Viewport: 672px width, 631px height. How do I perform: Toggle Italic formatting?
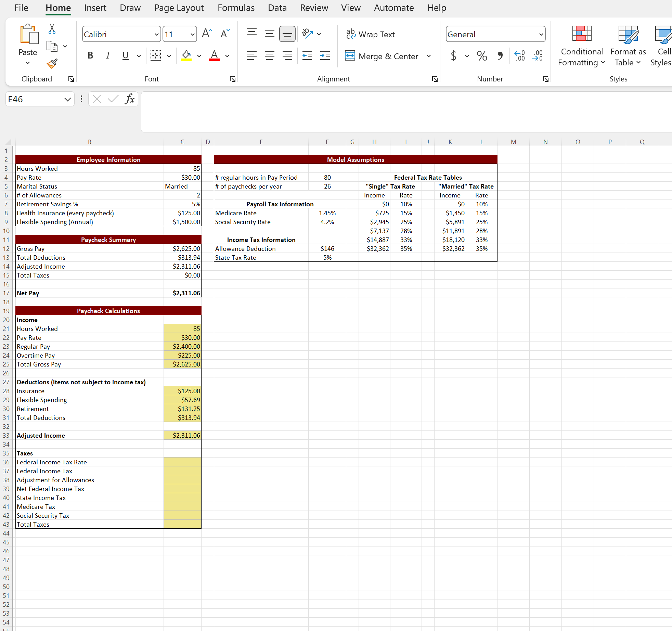pyautogui.click(x=108, y=56)
